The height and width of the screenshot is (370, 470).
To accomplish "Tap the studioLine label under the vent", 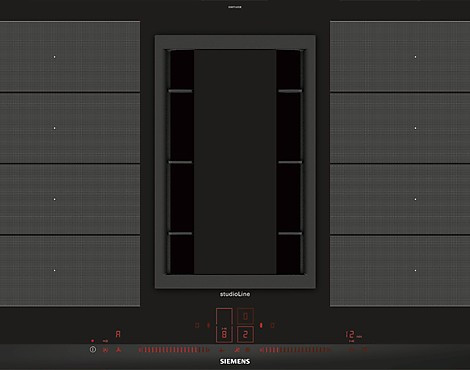I will [x=235, y=294].
